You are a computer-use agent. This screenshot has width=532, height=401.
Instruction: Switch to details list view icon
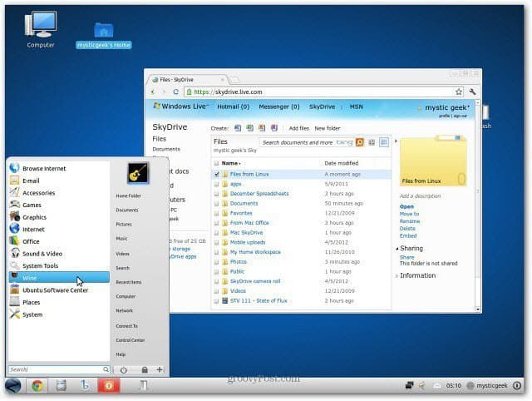tap(384, 142)
